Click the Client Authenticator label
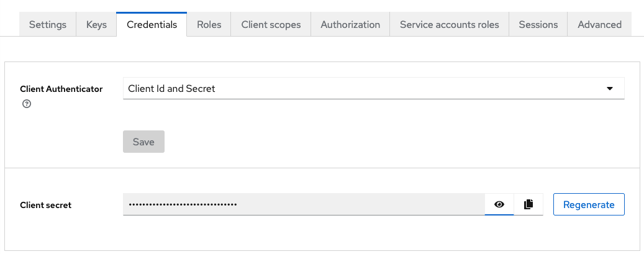 pyautogui.click(x=61, y=89)
